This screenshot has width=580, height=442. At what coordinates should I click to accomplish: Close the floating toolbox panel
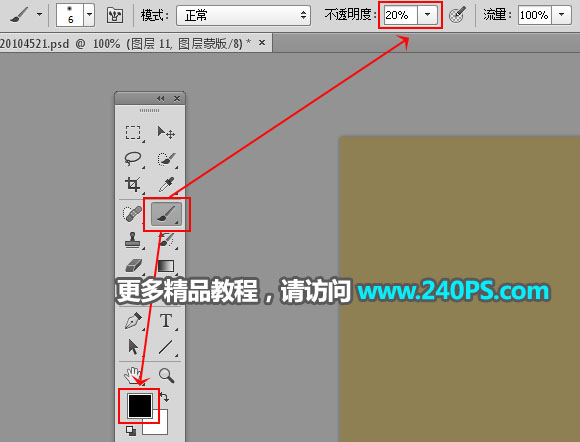[x=177, y=98]
